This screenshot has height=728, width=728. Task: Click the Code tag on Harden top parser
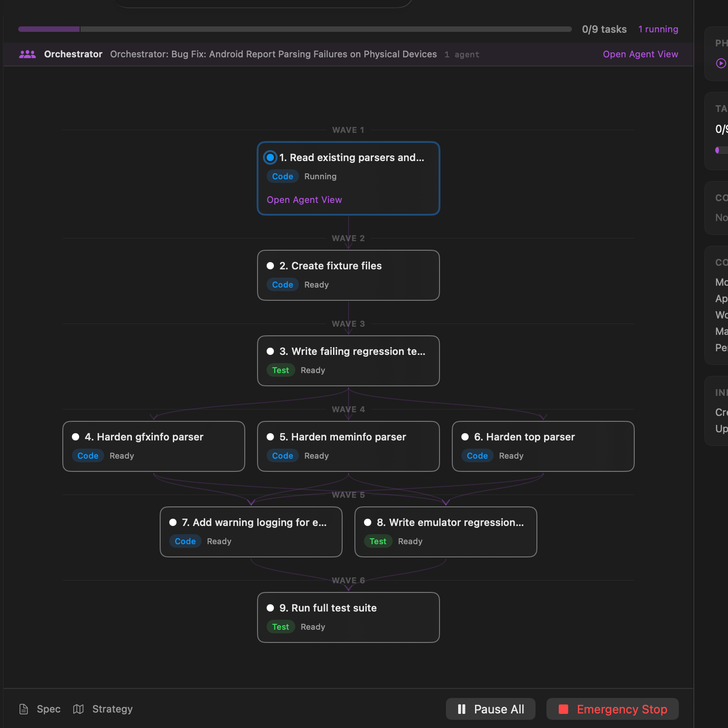click(477, 455)
